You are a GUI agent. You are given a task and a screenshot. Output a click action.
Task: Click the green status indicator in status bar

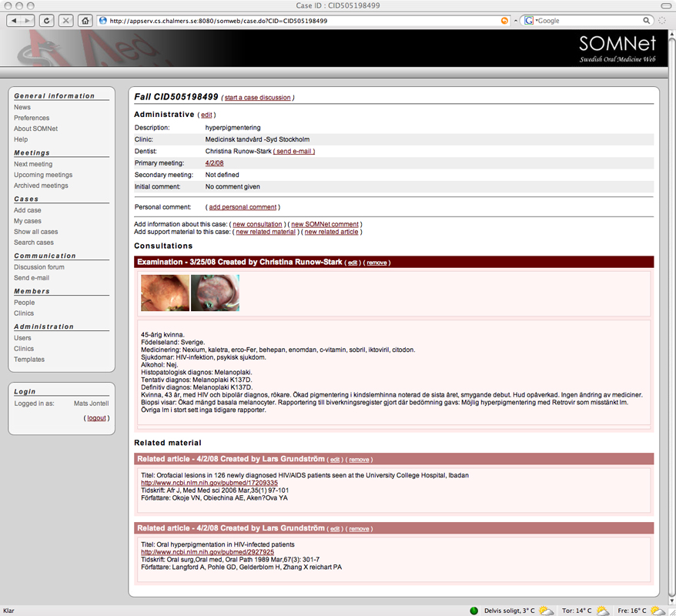tap(474, 611)
